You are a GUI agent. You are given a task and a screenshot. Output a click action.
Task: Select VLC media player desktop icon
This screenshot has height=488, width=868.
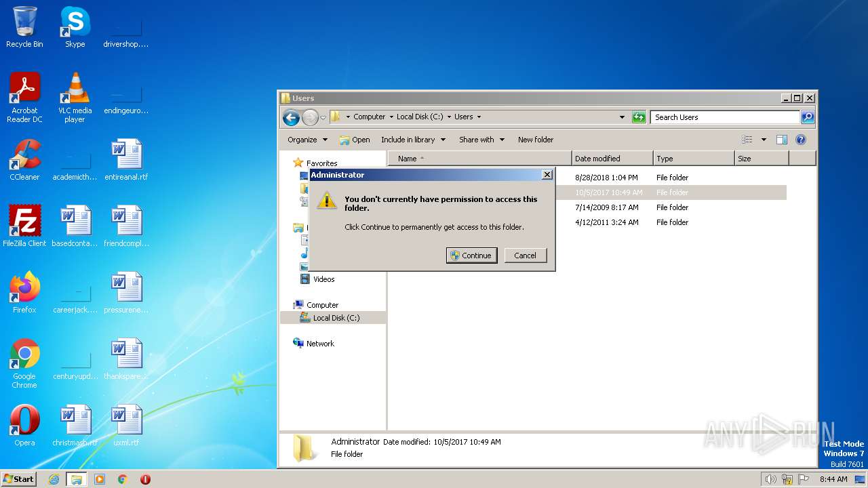tap(75, 98)
